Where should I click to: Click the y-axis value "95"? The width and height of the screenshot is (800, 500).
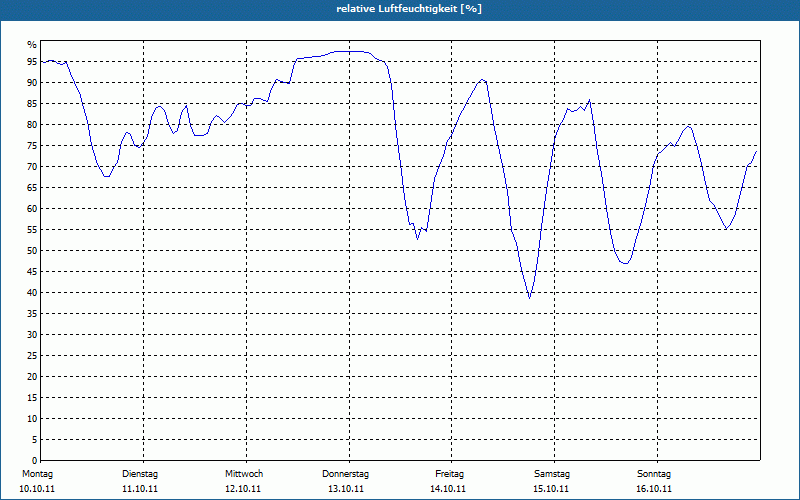coord(32,62)
